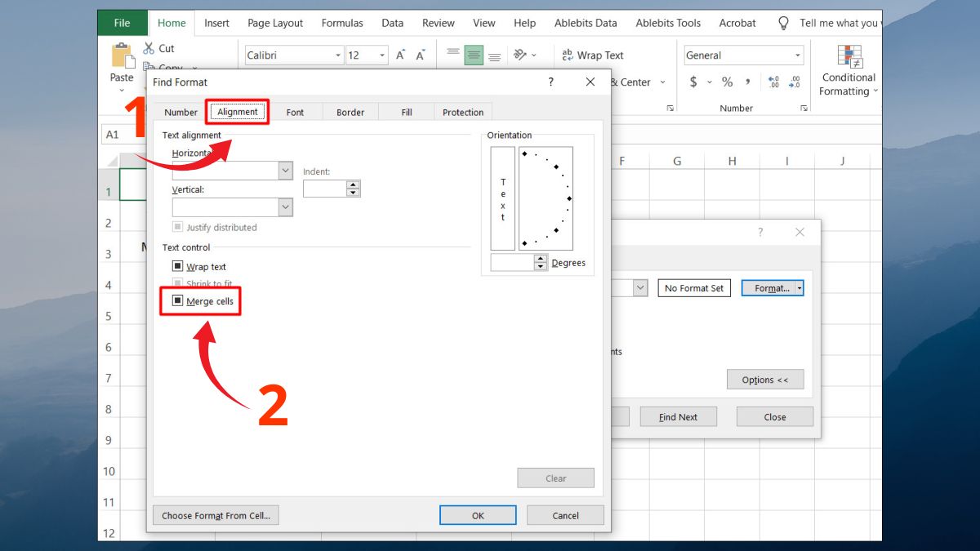Switch to the Font tab
This screenshot has width=980, height=551.
pyautogui.click(x=295, y=113)
